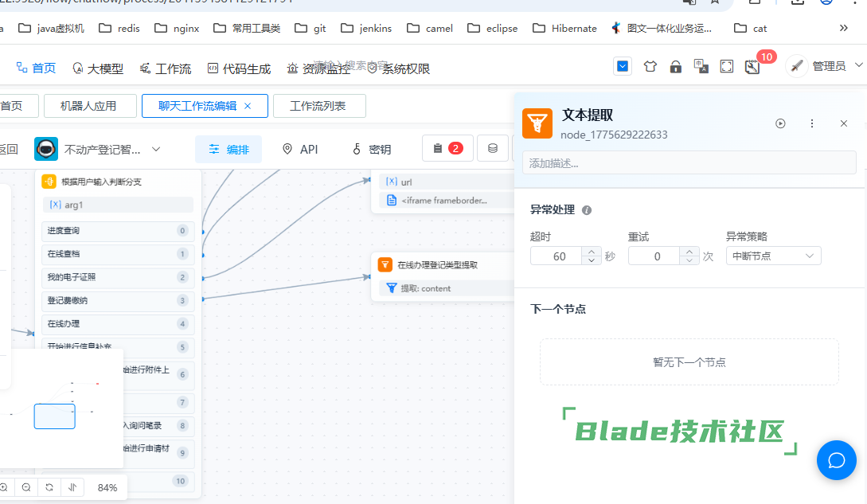867x504 pixels.
Task: Open the node's three-dot more menu
Action: coord(812,123)
